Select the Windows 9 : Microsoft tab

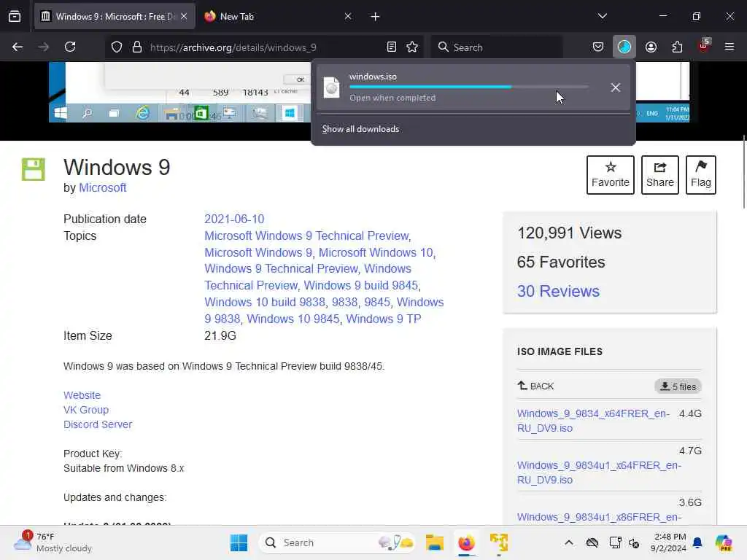coord(115,16)
